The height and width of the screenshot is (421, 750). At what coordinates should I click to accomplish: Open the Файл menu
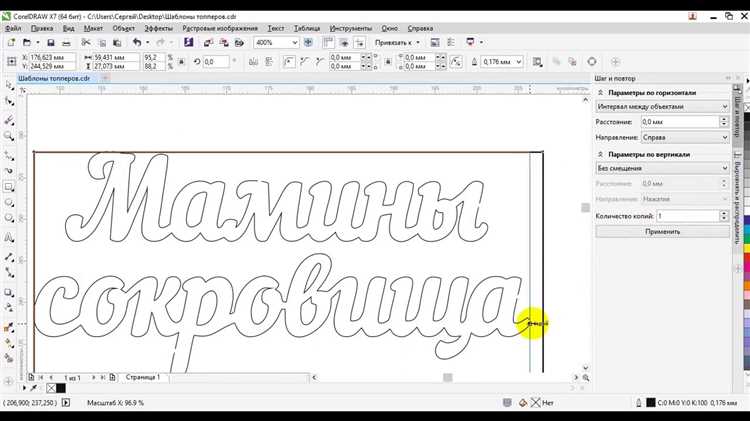click(13, 28)
